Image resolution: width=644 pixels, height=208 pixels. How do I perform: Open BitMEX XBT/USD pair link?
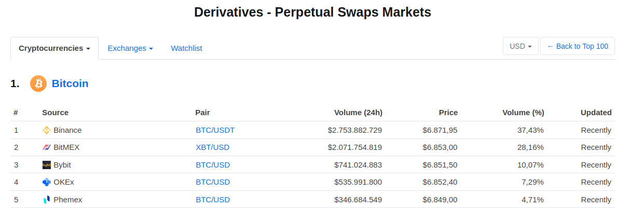tap(212, 147)
